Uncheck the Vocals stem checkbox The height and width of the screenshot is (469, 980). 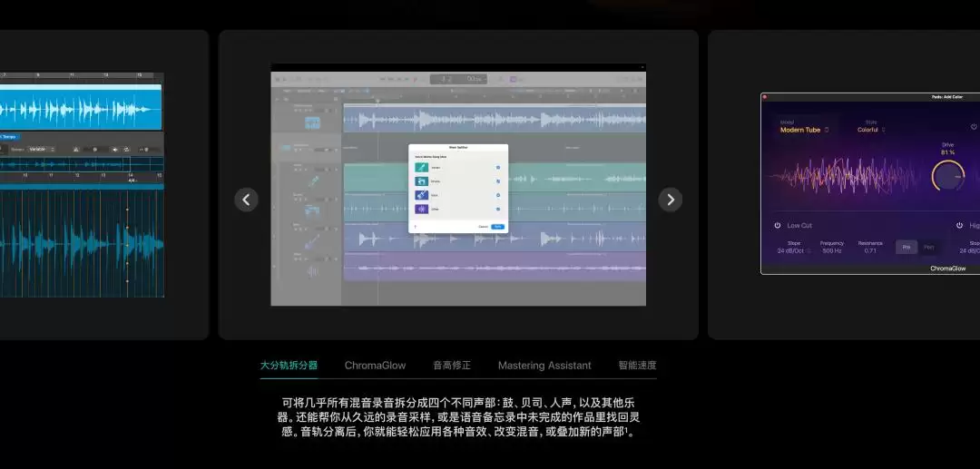[498, 167]
